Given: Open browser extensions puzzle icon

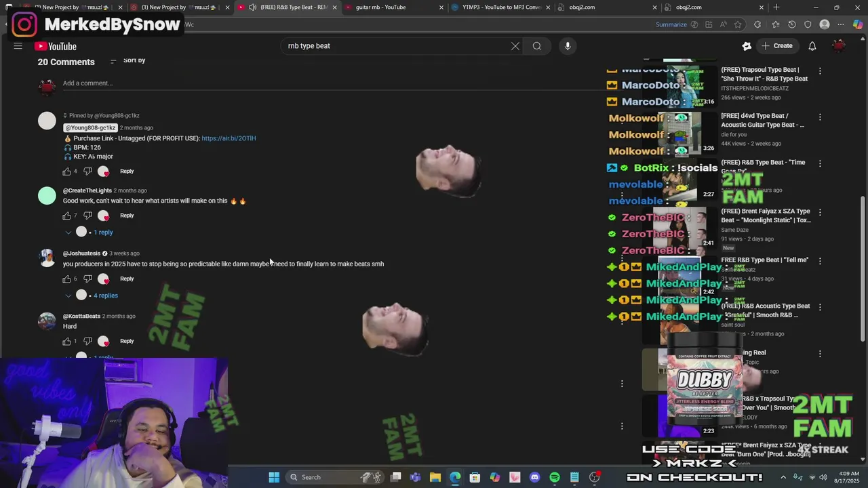Looking at the screenshot, I should pyautogui.click(x=757, y=24).
